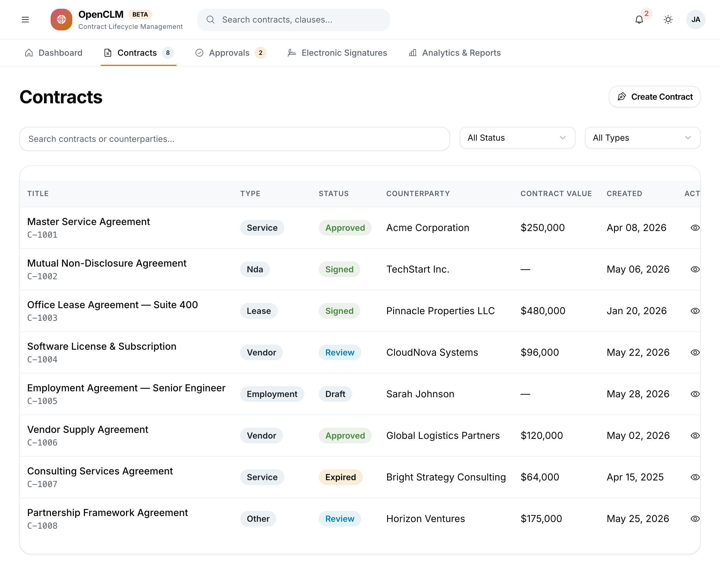View the Software License & Subscription eye icon
Image resolution: width=726 pixels, height=588 pixels.
click(695, 353)
